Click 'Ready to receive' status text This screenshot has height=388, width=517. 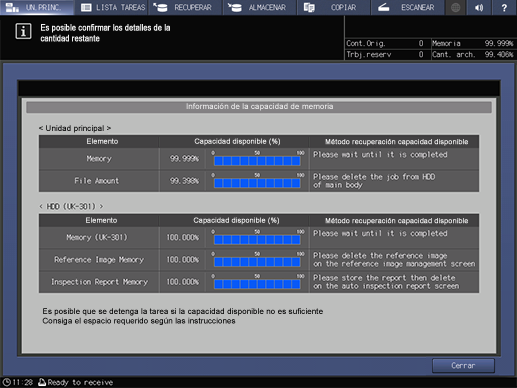point(80,382)
